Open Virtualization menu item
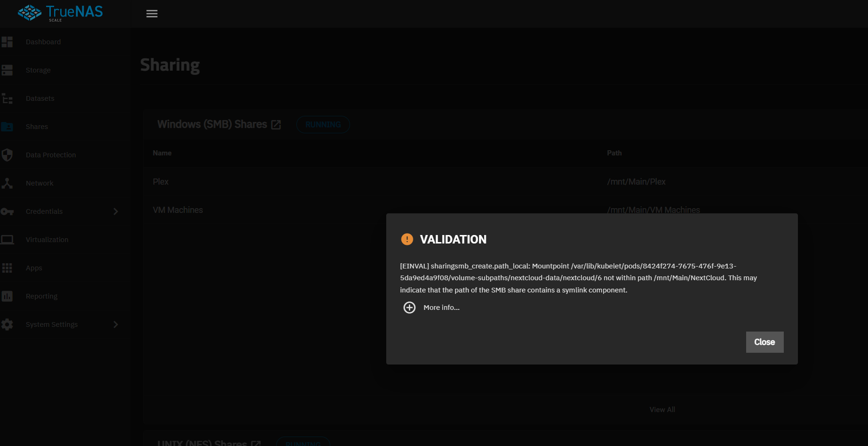The width and height of the screenshot is (868, 446). [47, 240]
